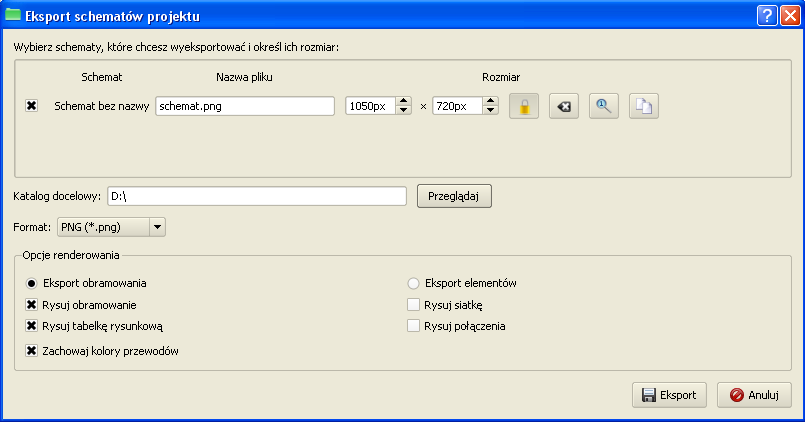Screen dimensions: 805x422
Task: Toggle Rysuj tabelkę rysunkową checkbox
Action: click(32, 326)
